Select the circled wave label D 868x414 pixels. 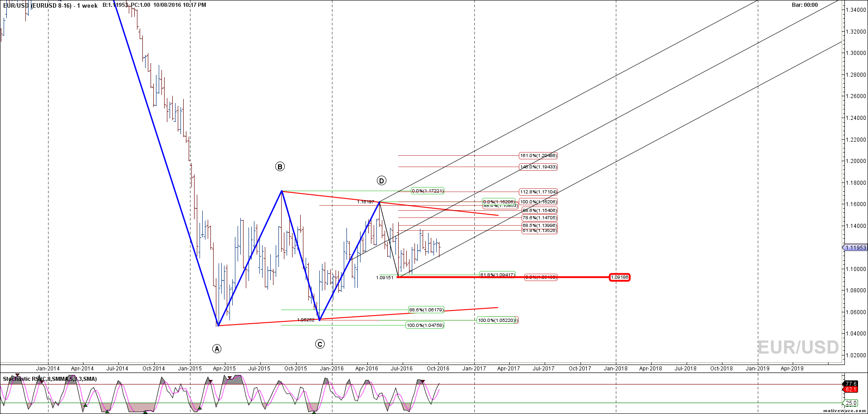coord(381,181)
